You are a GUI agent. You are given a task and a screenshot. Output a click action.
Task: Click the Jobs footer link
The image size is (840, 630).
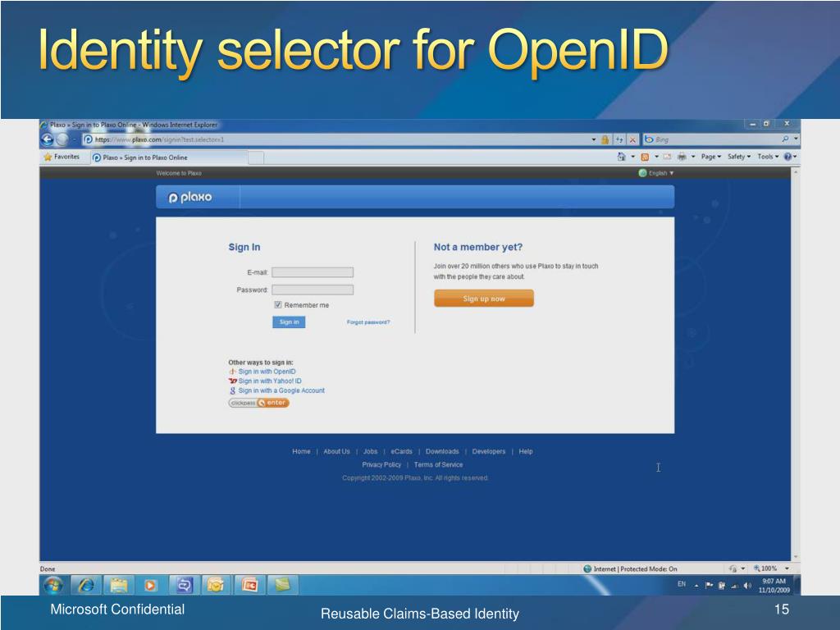click(x=370, y=452)
